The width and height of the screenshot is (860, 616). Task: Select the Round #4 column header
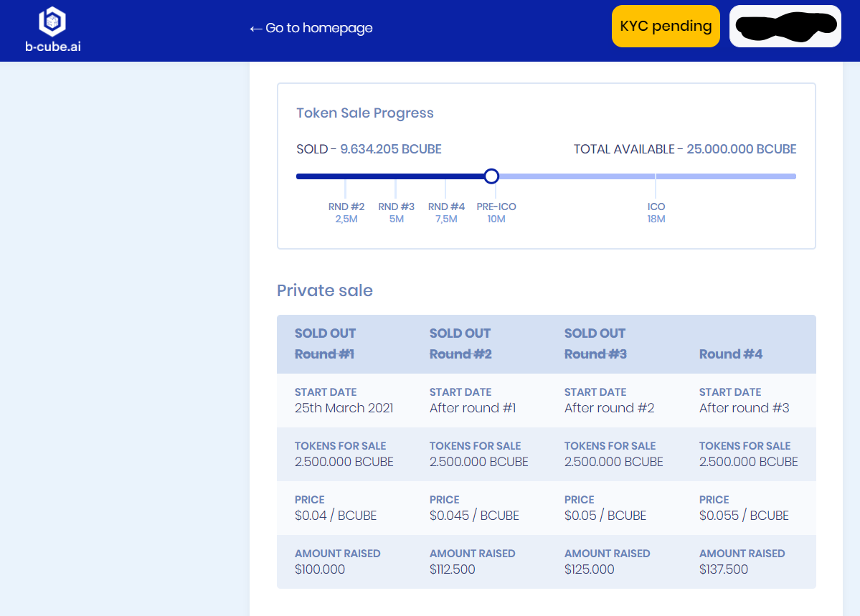click(731, 354)
